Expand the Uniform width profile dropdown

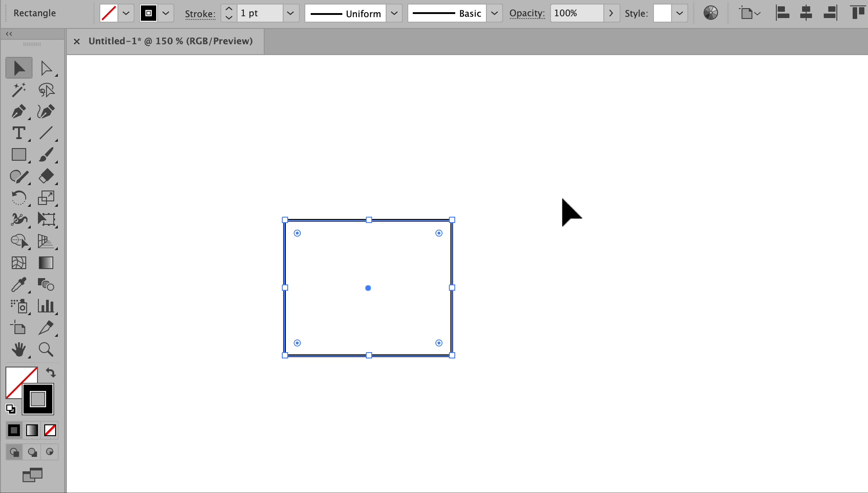tap(394, 13)
